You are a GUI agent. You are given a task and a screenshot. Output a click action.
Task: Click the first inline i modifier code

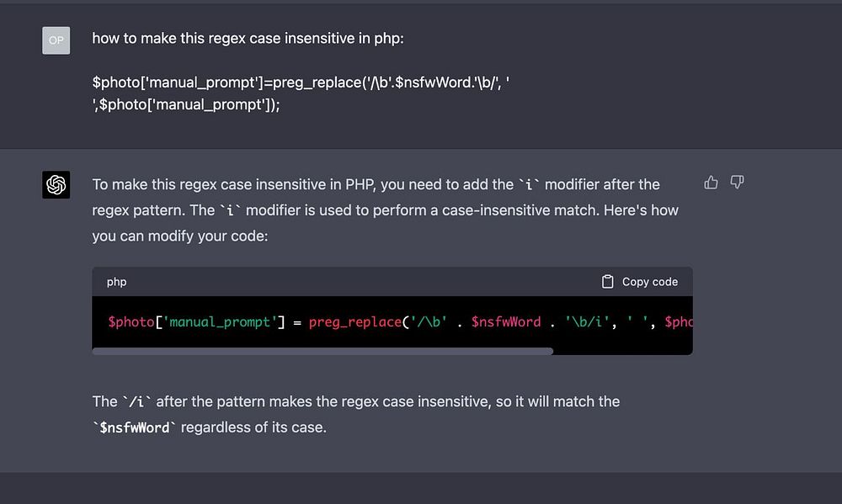529,185
